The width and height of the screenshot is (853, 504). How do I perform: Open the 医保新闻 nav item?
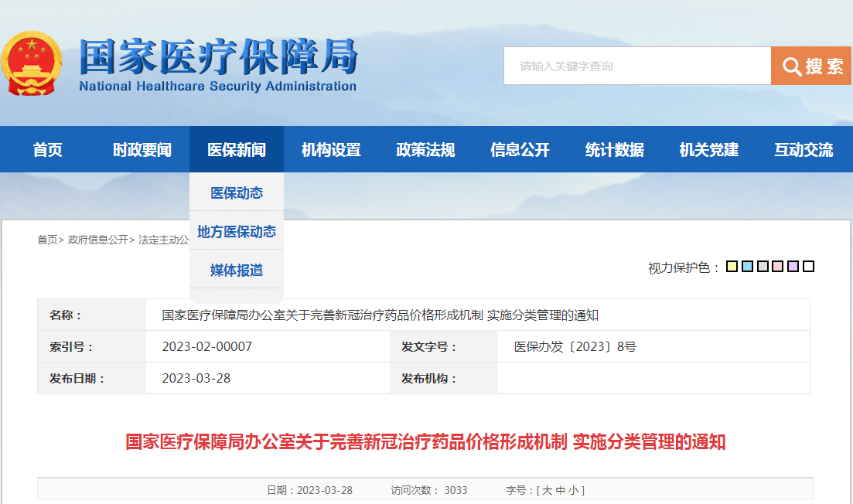tap(237, 149)
